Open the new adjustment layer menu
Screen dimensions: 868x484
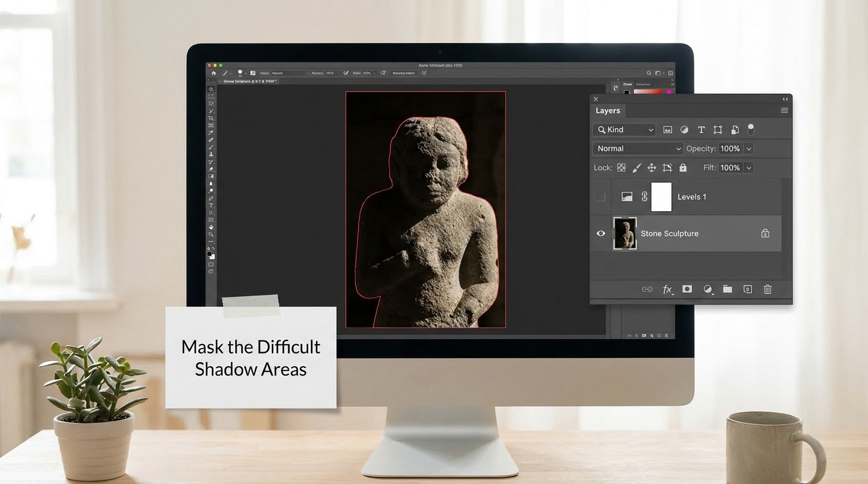tap(708, 289)
